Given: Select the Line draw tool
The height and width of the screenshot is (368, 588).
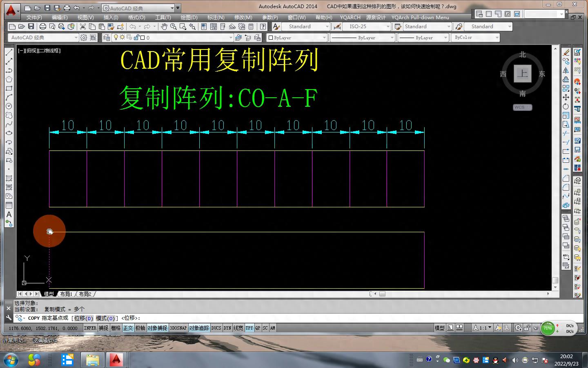Looking at the screenshot, I should [9, 52].
